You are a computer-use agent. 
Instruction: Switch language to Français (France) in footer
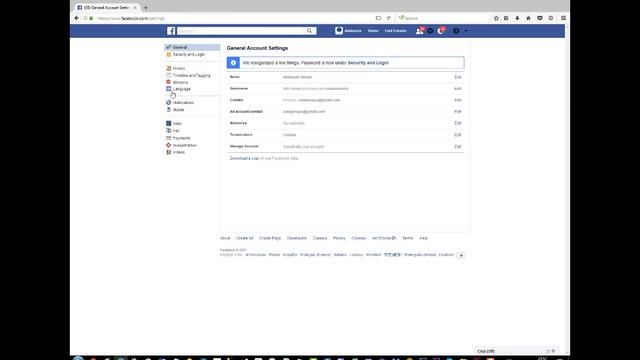316,255
